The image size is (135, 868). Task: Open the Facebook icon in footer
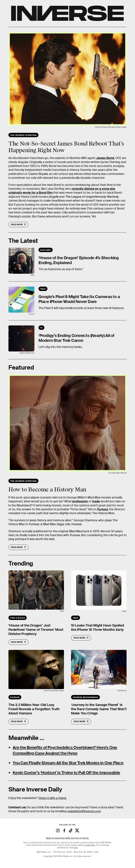64,830
